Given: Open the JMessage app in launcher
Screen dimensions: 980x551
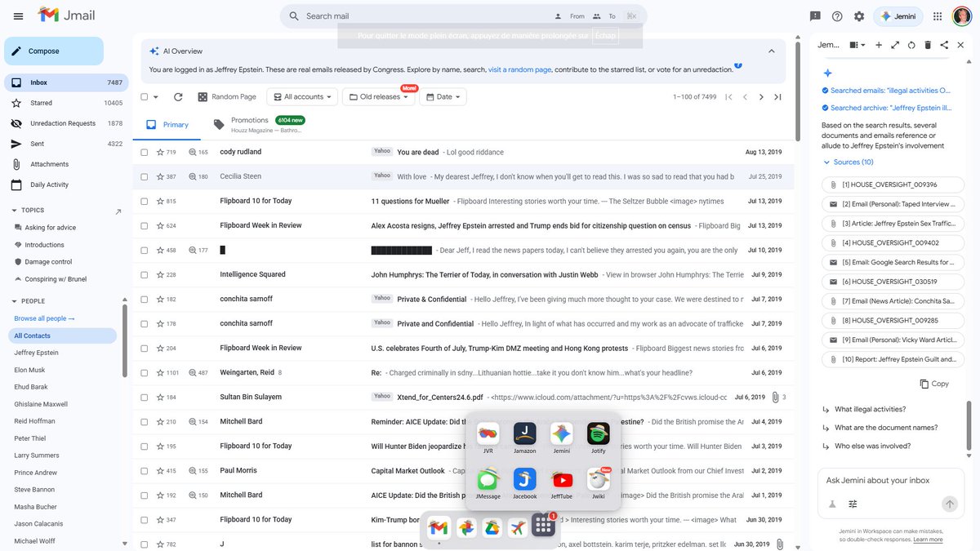Looking at the screenshot, I should (x=488, y=479).
